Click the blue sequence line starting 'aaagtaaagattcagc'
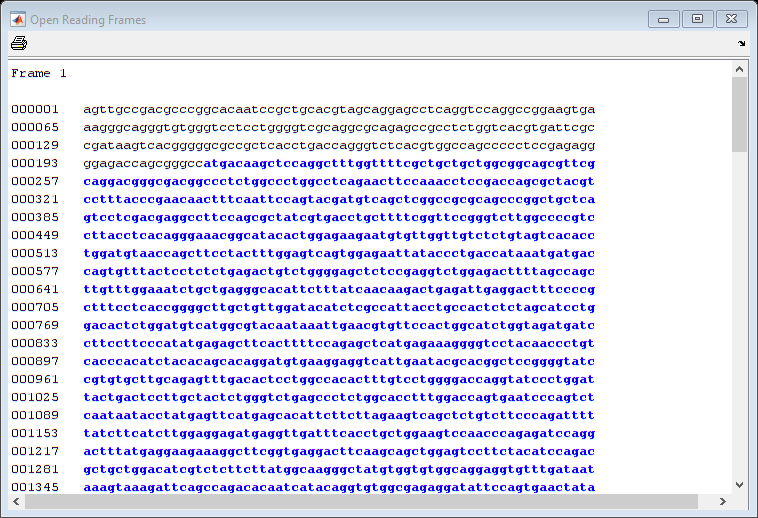758x518 pixels. 339,488
